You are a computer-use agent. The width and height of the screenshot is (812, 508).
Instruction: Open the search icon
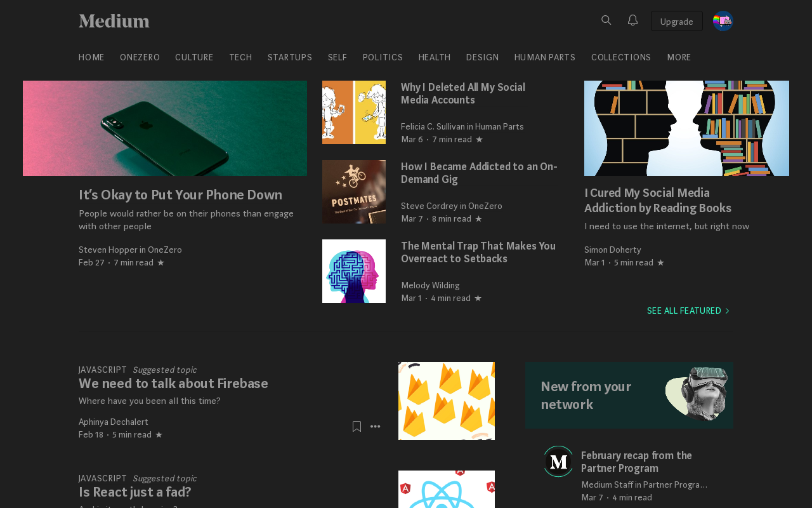[x=606, y=20]
